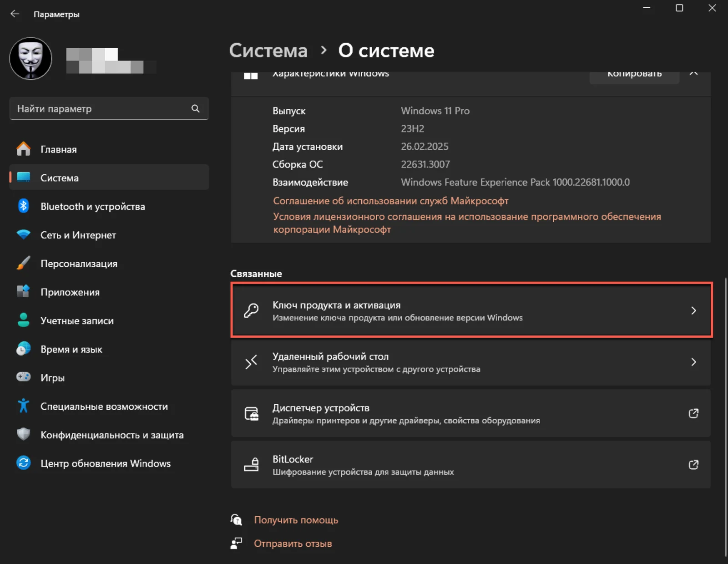Click the vertical scrollbar on the right

click(x=726, y=416)
